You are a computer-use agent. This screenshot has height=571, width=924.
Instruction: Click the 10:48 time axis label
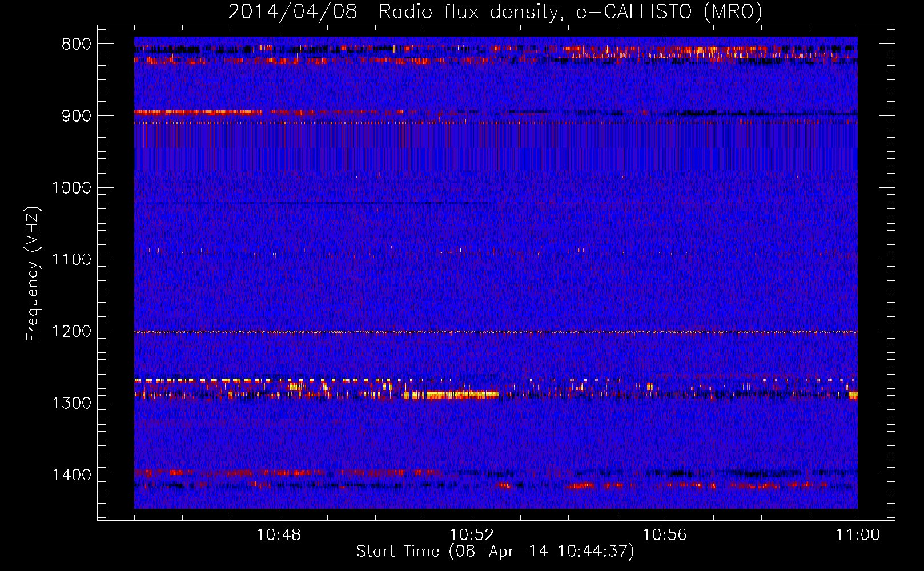[x=279, y=535]
